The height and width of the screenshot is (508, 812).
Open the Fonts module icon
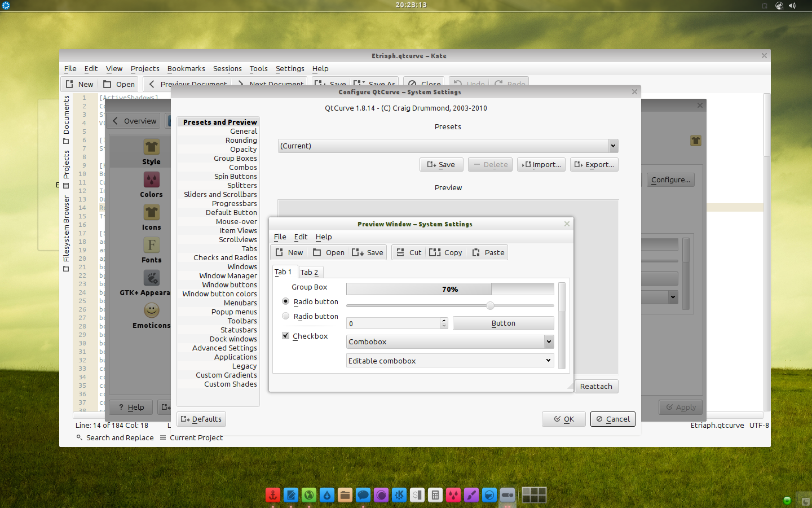[151, 250]
